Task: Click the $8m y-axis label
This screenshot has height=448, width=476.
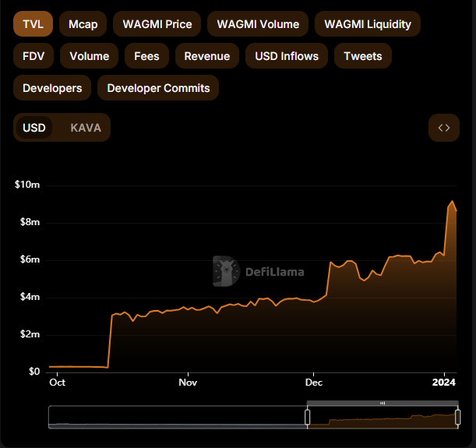Action: [30, 222]
